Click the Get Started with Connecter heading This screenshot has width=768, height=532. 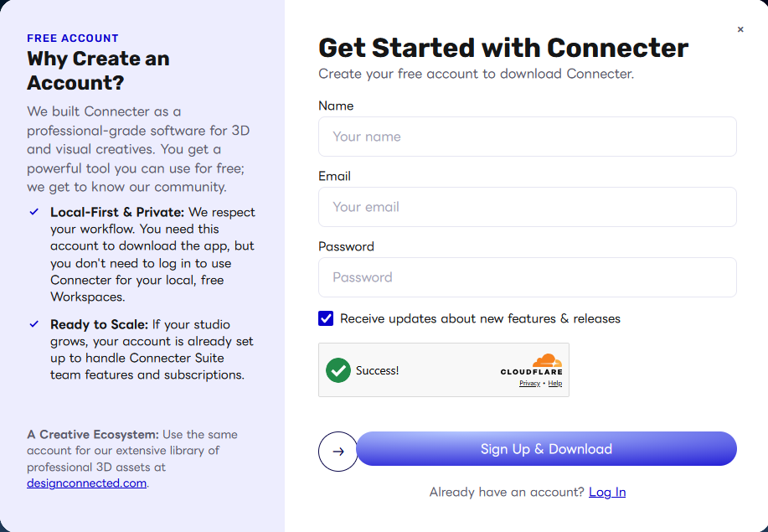tap(503, 48)
